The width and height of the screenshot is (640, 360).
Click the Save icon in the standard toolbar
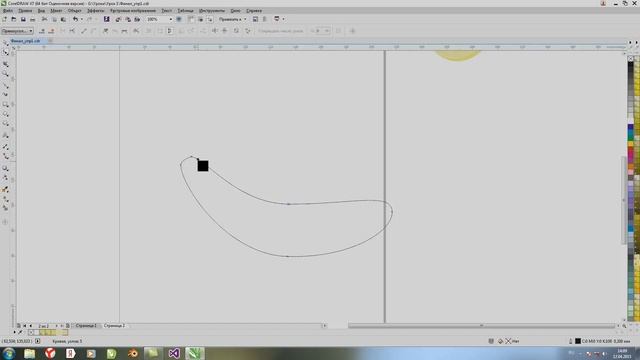tap(23, 19)
